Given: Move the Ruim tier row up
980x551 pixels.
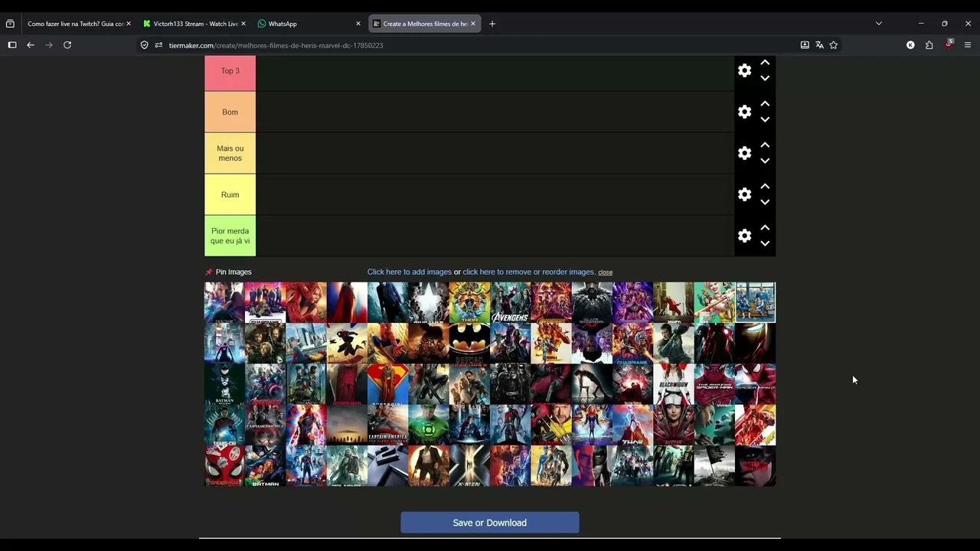Looking at the screenshot, I should click(765, 186).
